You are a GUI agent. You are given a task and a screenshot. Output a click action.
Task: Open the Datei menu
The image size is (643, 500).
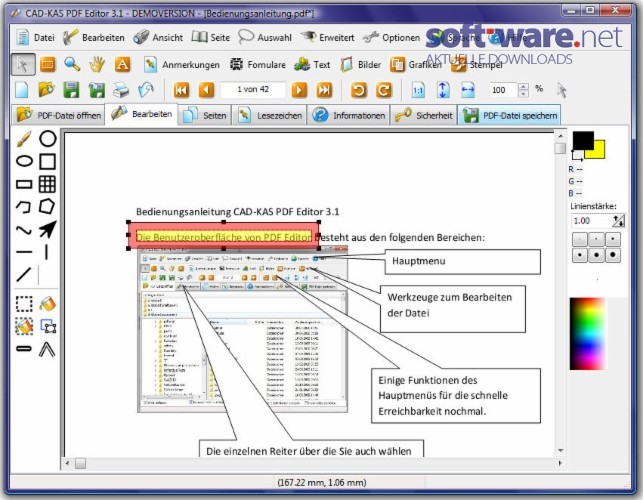(x=35, y=37)
